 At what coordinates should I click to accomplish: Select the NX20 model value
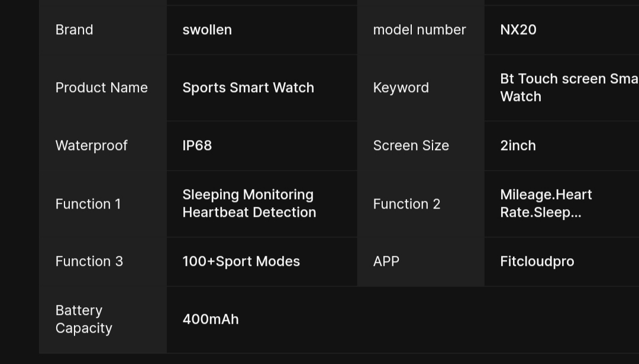(518, 30)
